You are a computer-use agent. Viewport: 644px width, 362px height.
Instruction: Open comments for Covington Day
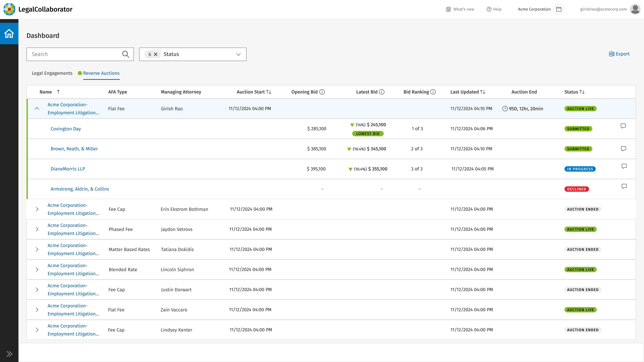(623, 126)
